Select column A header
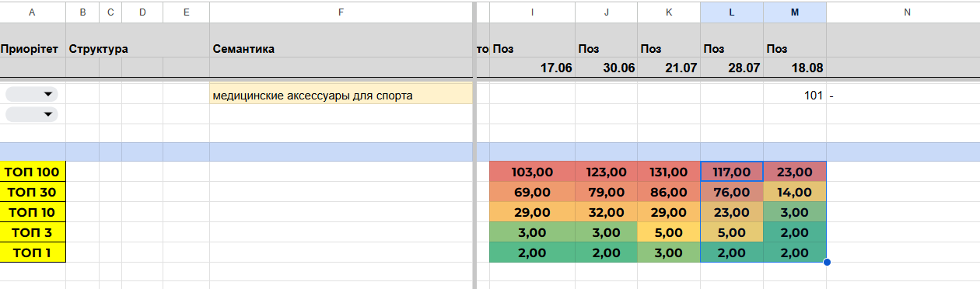This screenshot has width=980, height=289. [x=33, y=12]
